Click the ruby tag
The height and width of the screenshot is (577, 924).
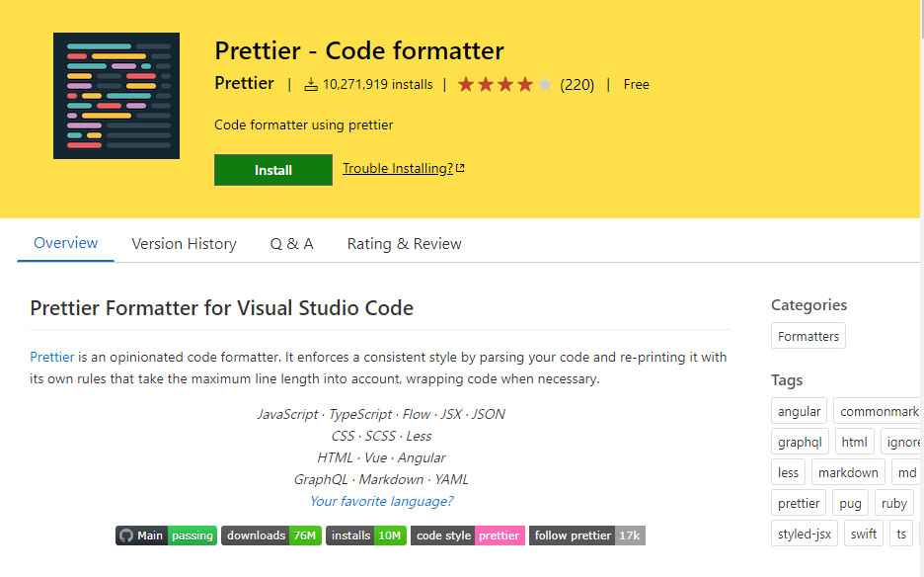(x=894, y=503)
